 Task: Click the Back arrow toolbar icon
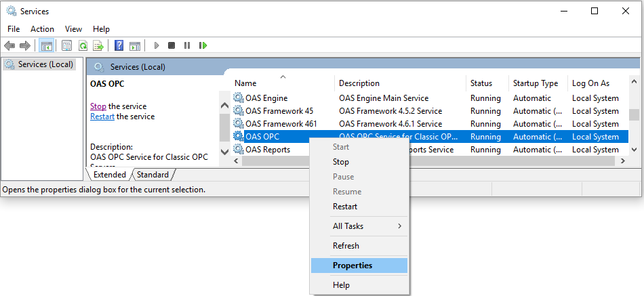tap(10, 45)
